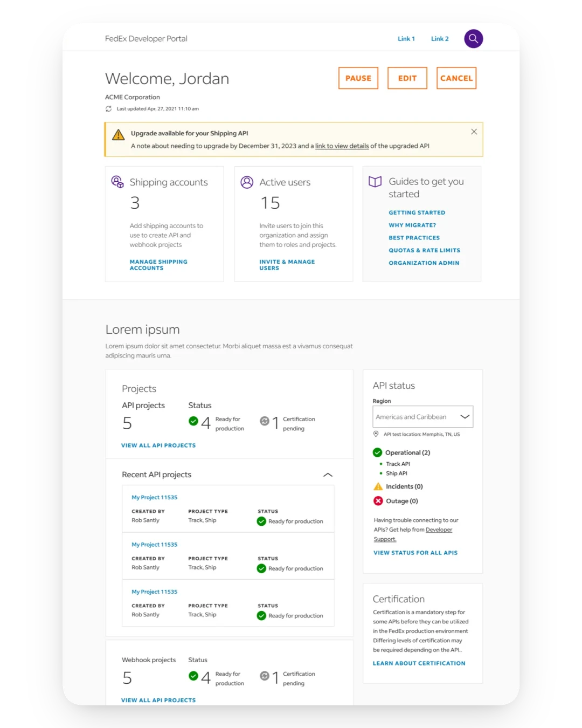Click the Incidents warning icon
582x728 pixels.
(378, 486)
